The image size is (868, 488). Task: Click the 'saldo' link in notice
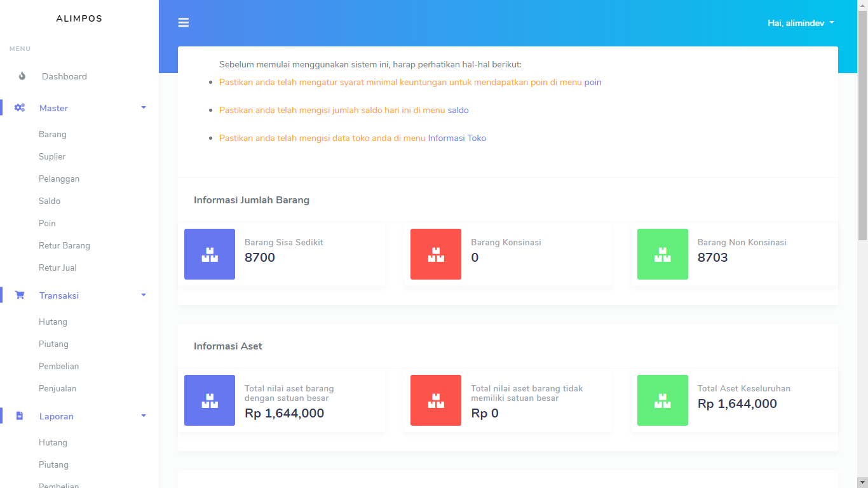click(x=458, y=111)
